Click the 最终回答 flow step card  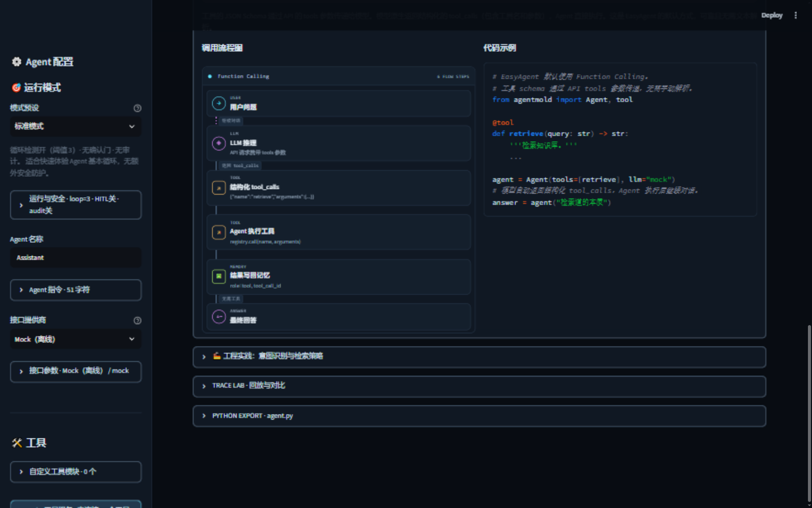(x=339, y=317)
